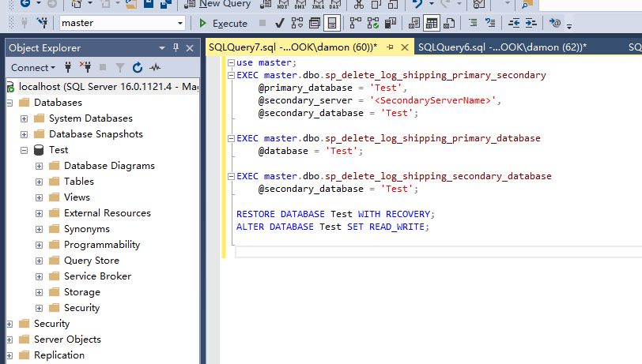
Task: Switch output to Results to Text
Action: click(x=414, y=24)
